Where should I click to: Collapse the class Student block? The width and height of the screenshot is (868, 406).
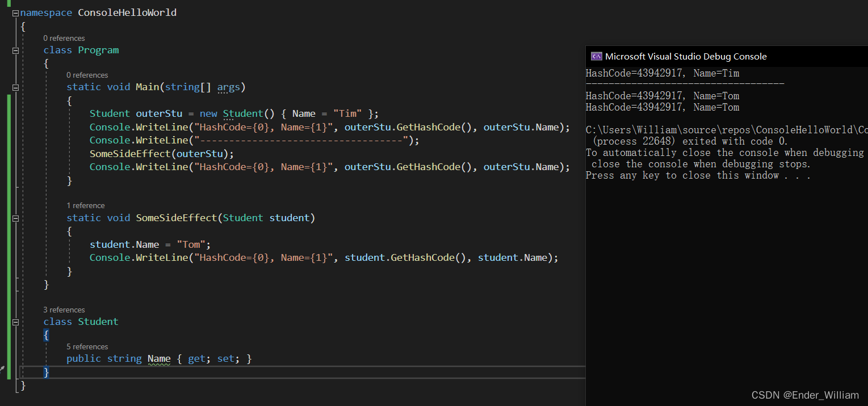pyautogui.click(x=15, y=322)
